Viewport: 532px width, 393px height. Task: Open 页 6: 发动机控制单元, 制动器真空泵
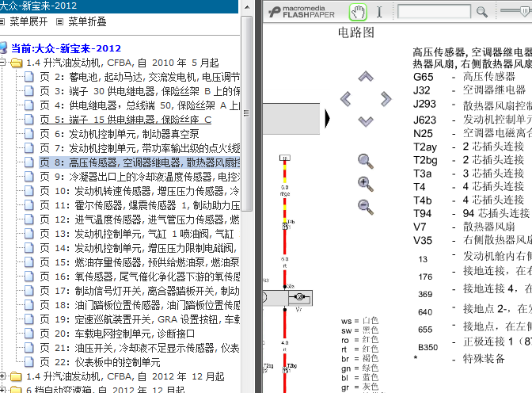click(120, 134)
